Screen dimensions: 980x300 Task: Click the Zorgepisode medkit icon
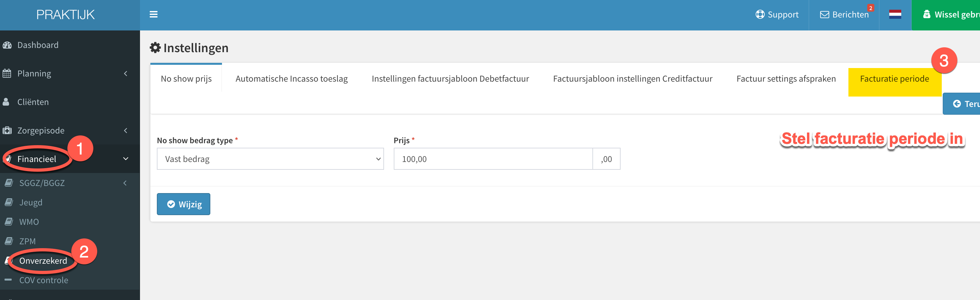pos(7,131)
